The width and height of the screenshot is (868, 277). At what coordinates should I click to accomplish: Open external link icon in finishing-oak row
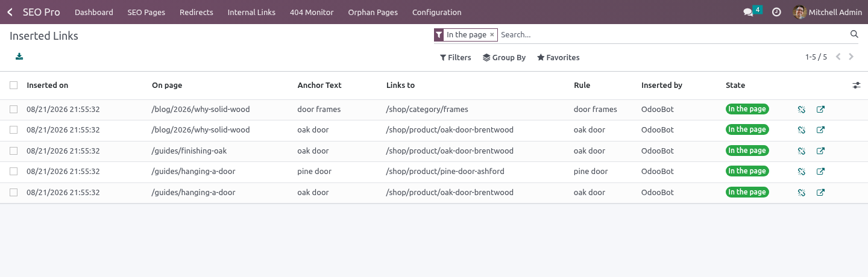(x=820, y=151)
